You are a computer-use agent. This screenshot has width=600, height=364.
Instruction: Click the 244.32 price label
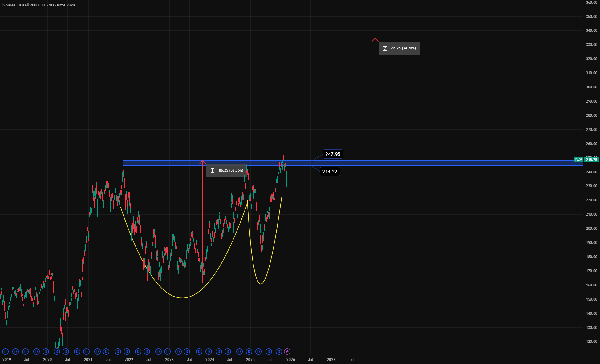tap(330, 172)
